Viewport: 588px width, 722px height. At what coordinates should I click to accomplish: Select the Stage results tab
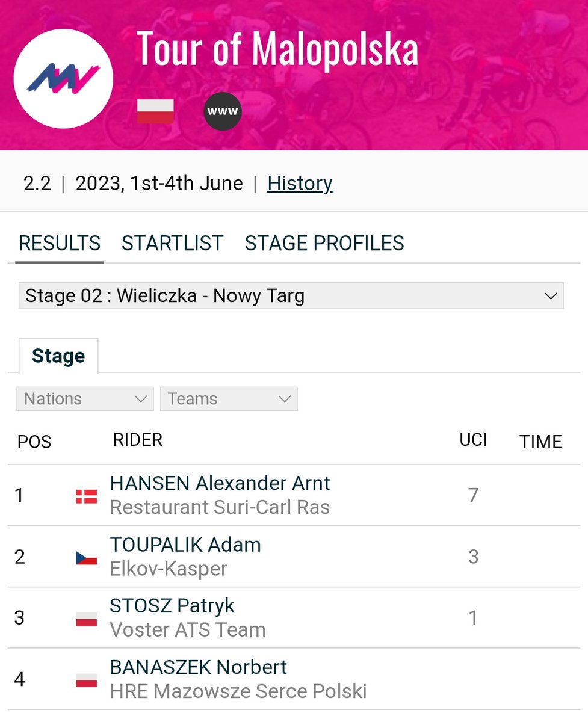click(x=58, y=356)
